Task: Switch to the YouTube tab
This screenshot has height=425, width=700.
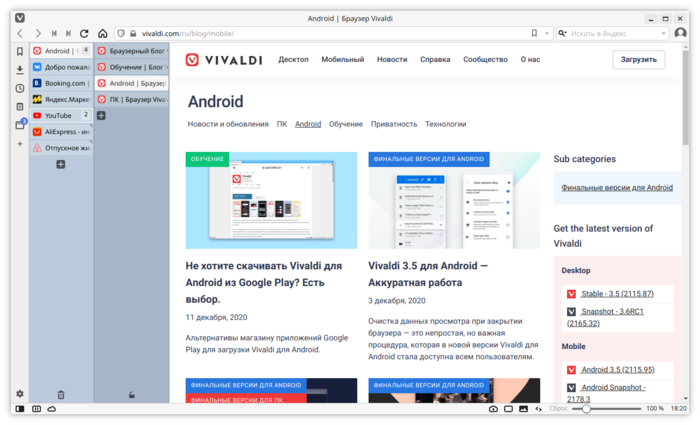Action: [x=58, y=116]
